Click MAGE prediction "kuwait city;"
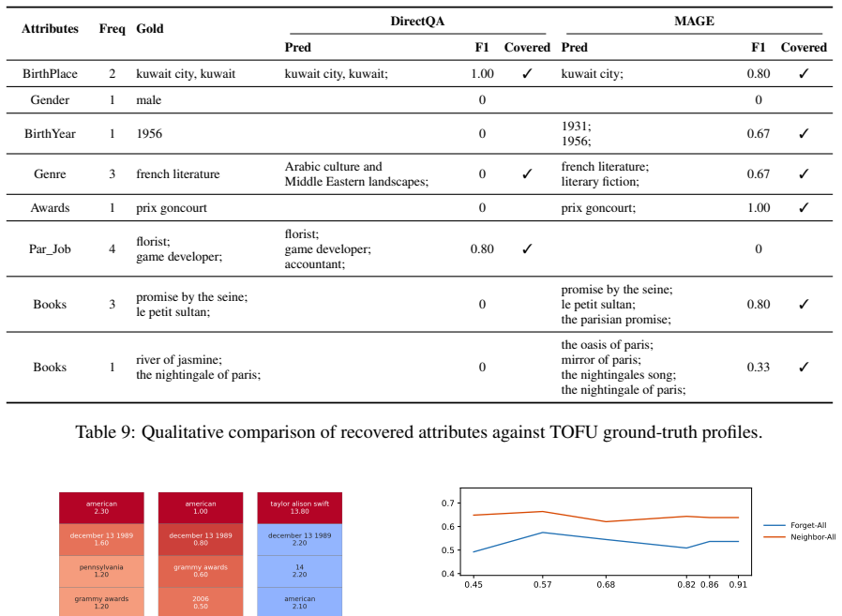 [x=593, y=74]
